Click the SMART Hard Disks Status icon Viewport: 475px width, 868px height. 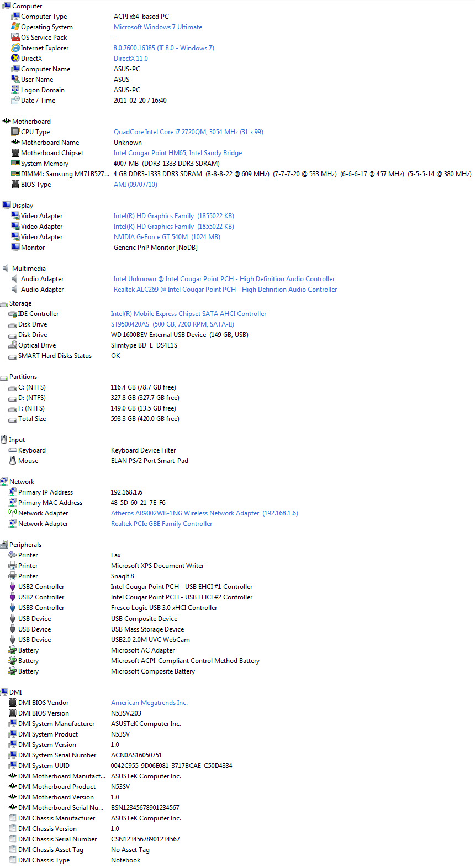point(13,356)
